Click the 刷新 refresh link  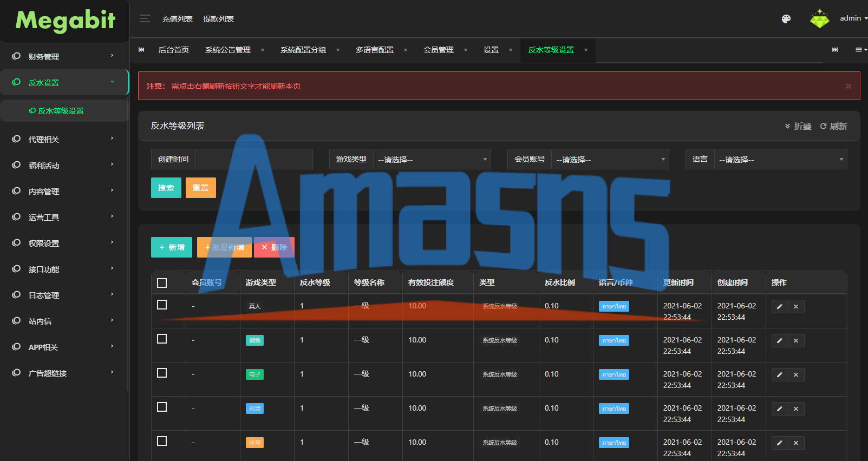(x=834, y=126)
